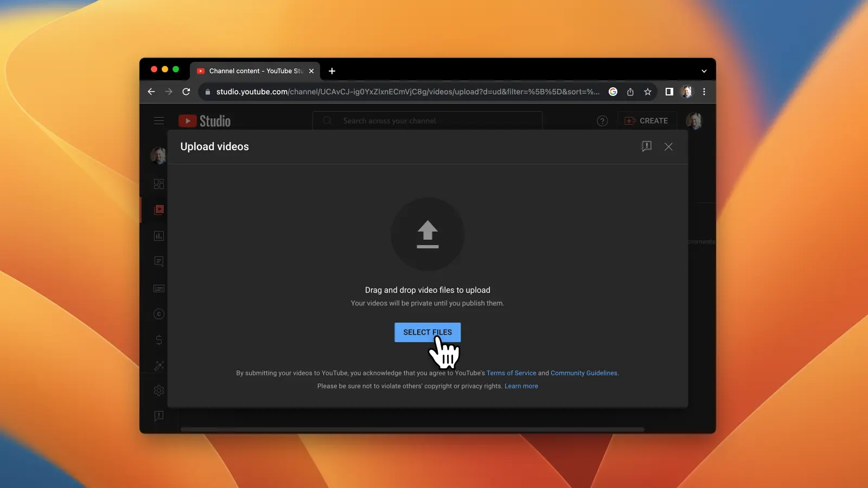Open the Content sidebar icon
The width and height of the screenshot is (868, 488).
[159, 210]
